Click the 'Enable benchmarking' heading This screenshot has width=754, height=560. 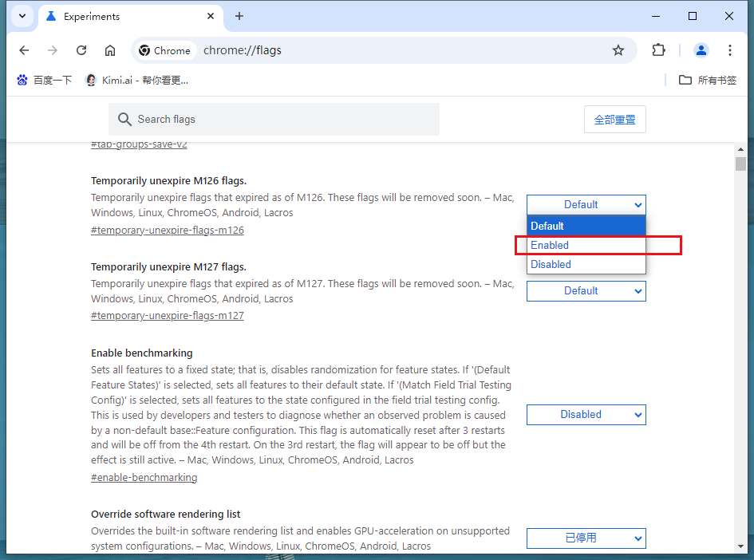(142, 353)
